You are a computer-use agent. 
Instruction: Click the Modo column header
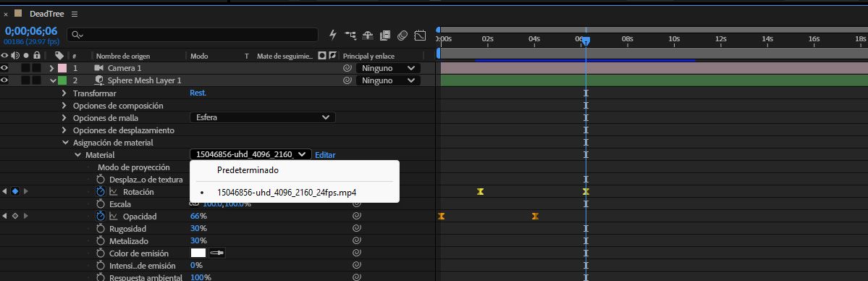coord(199,56)
